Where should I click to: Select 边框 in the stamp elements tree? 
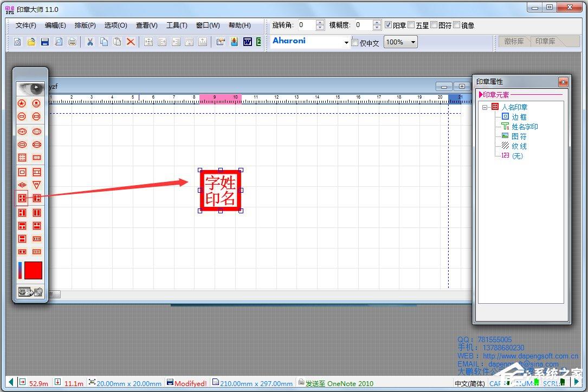(x=519, y=117)
